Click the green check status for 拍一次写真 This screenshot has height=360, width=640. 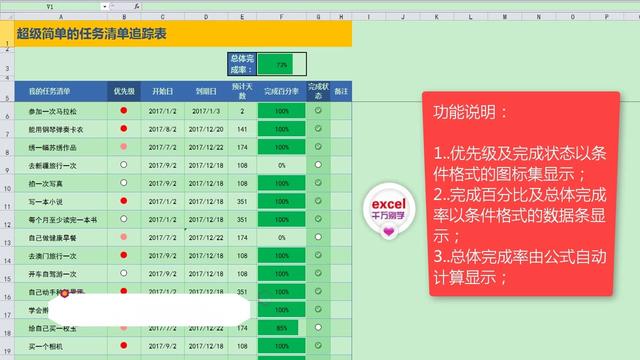coord(318,183)
